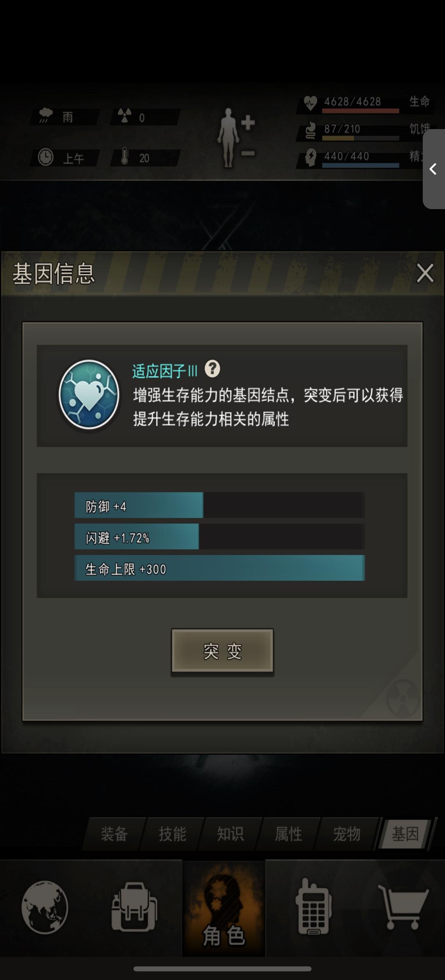This screenshot has height=980, width=445.
Task: Click the 突变 mutate button
Action: click(x=222, y=651)
